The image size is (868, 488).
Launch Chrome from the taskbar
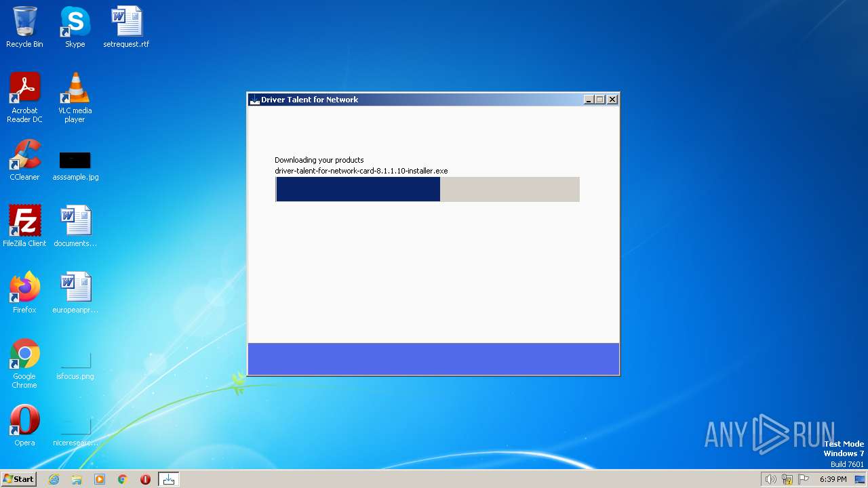[122, 479]
